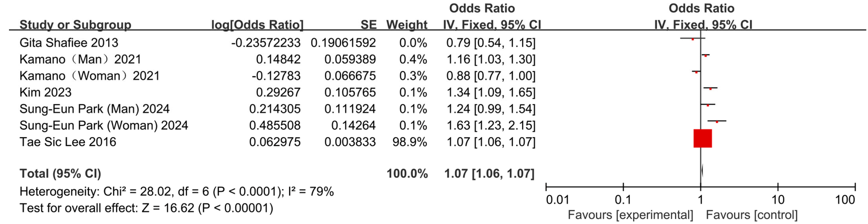
Task: Select the 98.9% weight value
Action: 410,142
